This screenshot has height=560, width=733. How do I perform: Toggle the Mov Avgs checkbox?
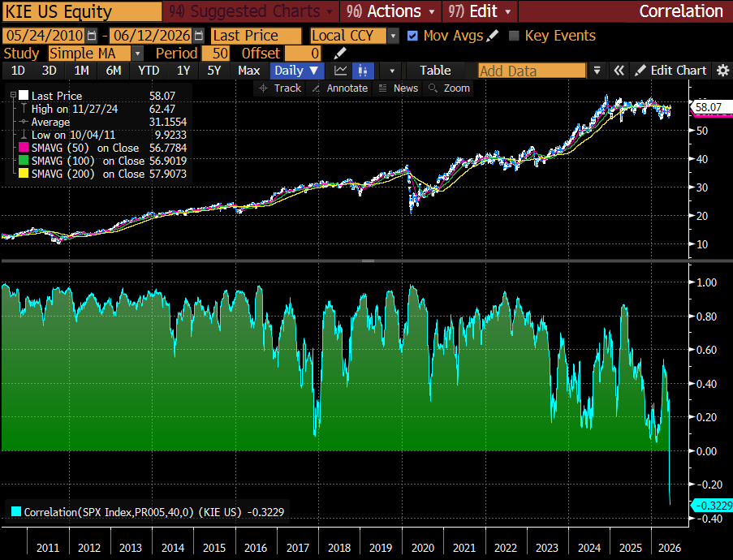click(412, 36)
